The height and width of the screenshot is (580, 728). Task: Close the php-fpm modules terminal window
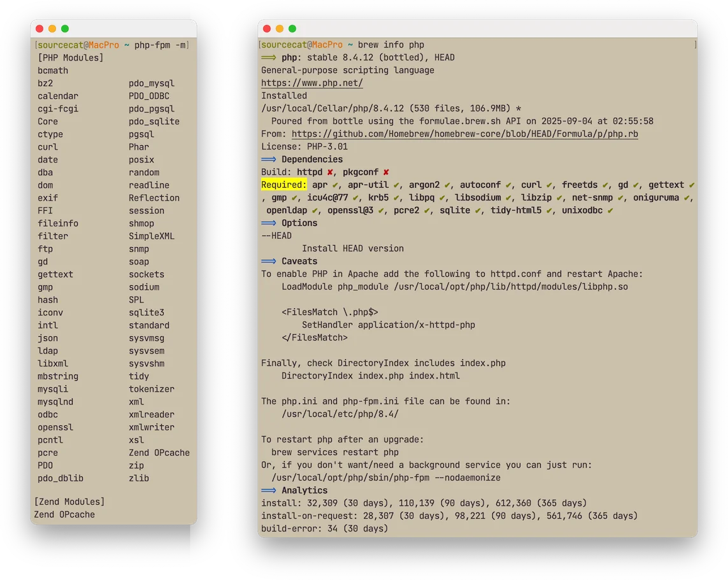[x=39, y=29]
